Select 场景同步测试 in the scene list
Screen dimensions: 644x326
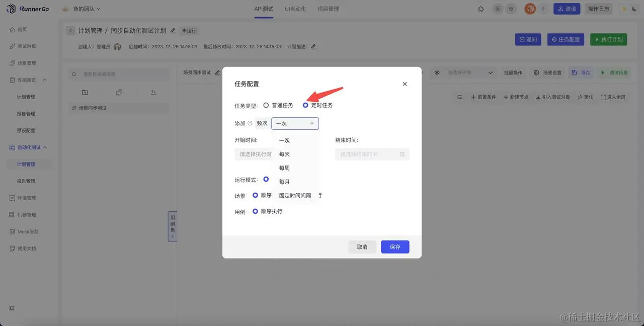pos(119,108)
